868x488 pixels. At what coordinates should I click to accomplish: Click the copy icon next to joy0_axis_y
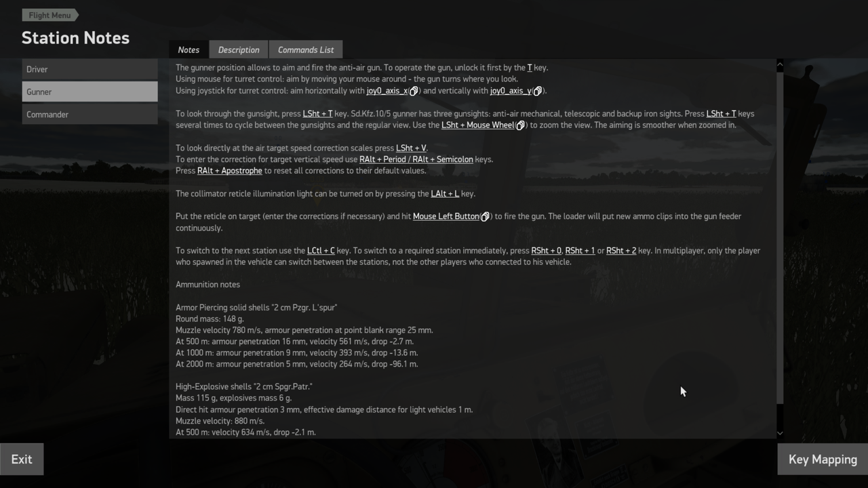537,91
